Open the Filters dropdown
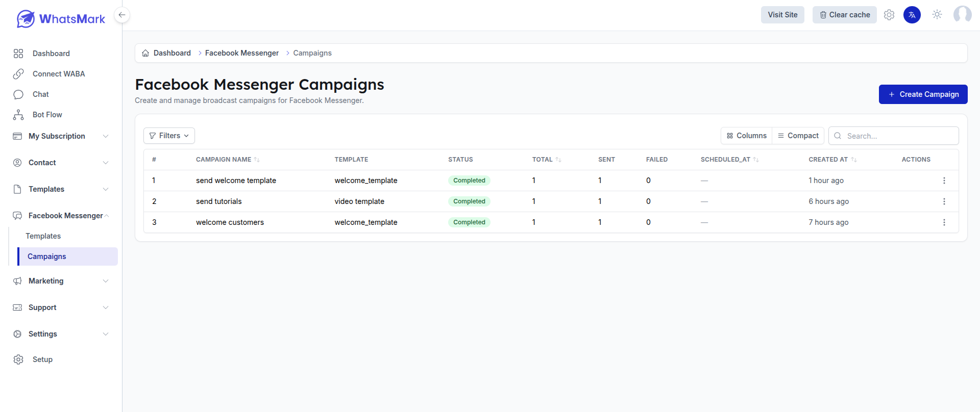The width and height of the screenshot is (980, 412). pos(169,136)
